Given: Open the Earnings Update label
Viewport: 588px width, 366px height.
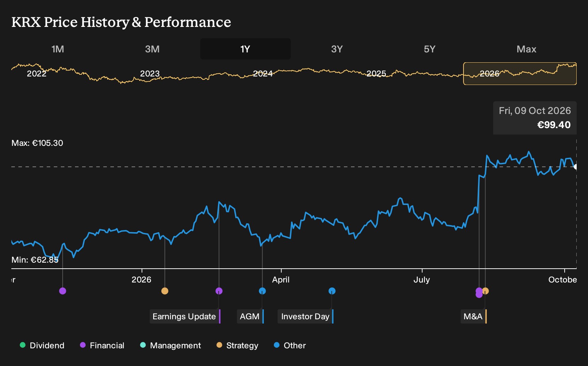Looking at the screenshot, I should tap(185, 316).
